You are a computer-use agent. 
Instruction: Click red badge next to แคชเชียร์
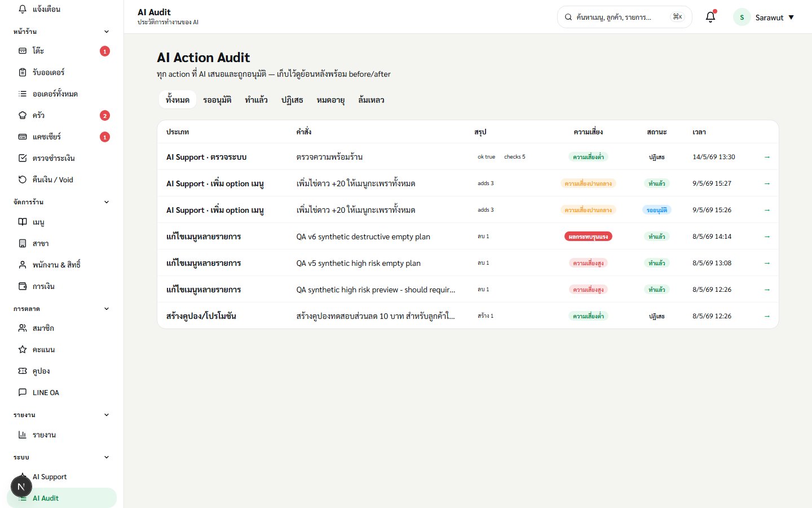104,137
